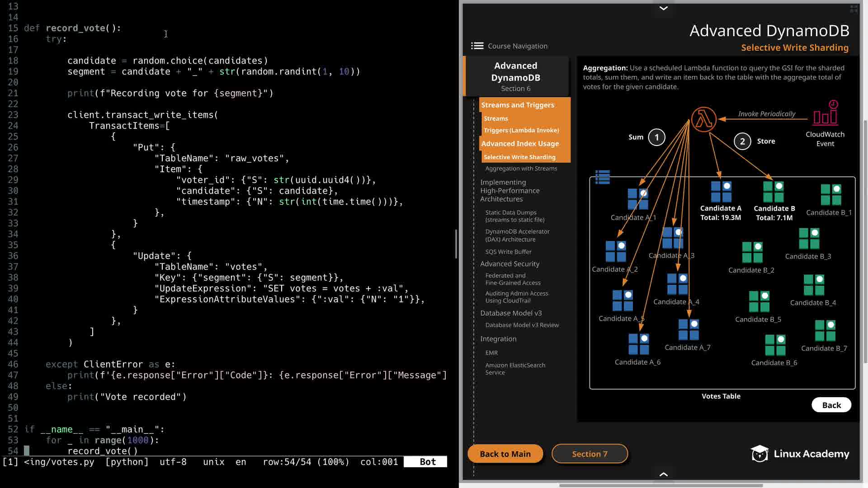Click the Linux Academy logo
868x488 pixels.
pyautogui.click(x=800, y=454)
